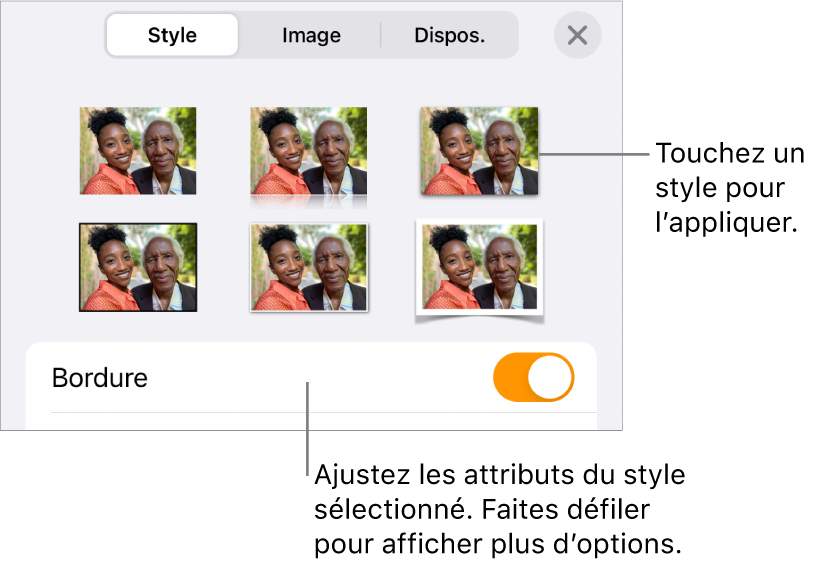Switch to the Style tab
The image size is (814, 569).
(172, 35)
